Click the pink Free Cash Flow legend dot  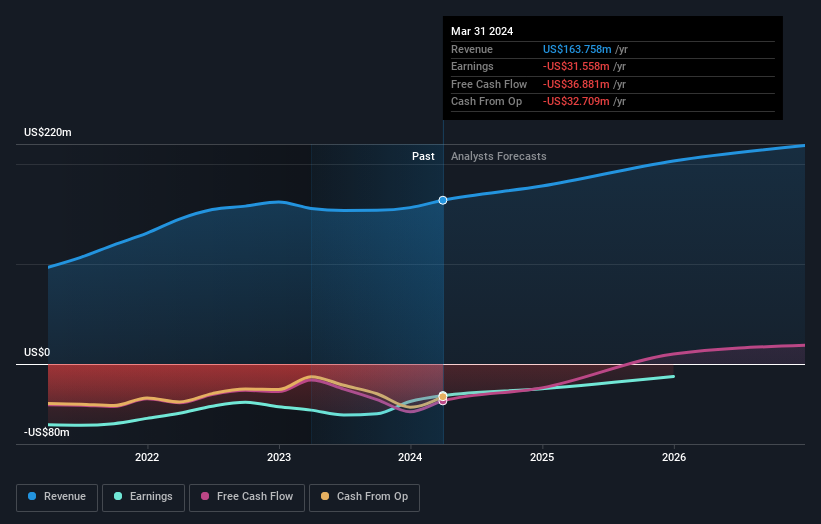point(205,496)
